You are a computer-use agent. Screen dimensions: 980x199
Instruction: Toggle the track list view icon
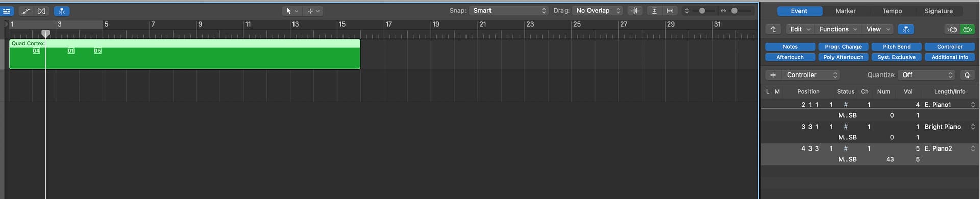[x=7, y=11]
